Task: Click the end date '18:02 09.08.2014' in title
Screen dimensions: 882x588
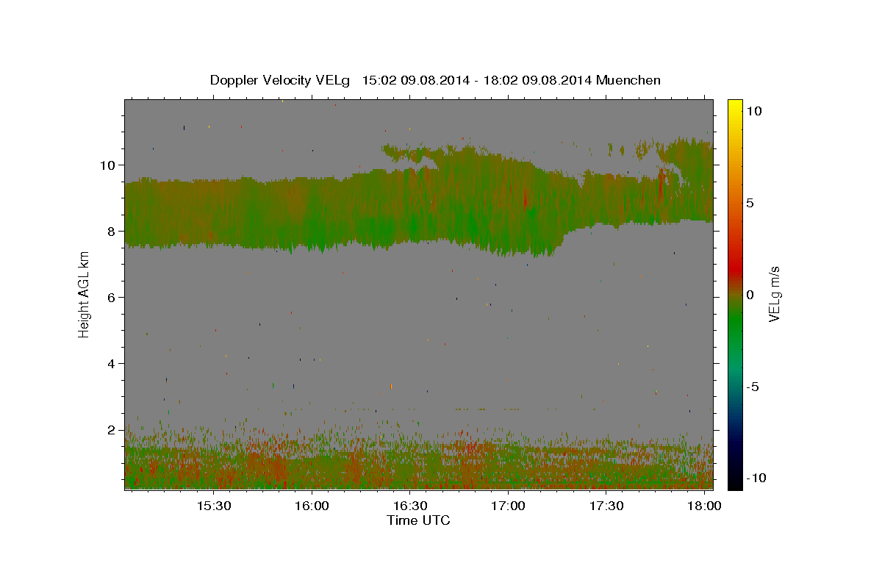Action: (537, 80)
